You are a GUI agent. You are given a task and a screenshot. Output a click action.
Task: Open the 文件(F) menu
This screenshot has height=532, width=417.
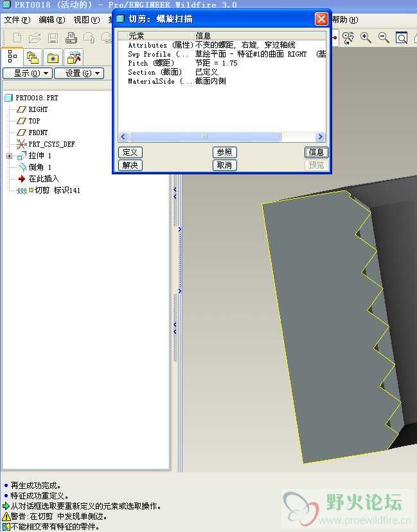(17, 20)
